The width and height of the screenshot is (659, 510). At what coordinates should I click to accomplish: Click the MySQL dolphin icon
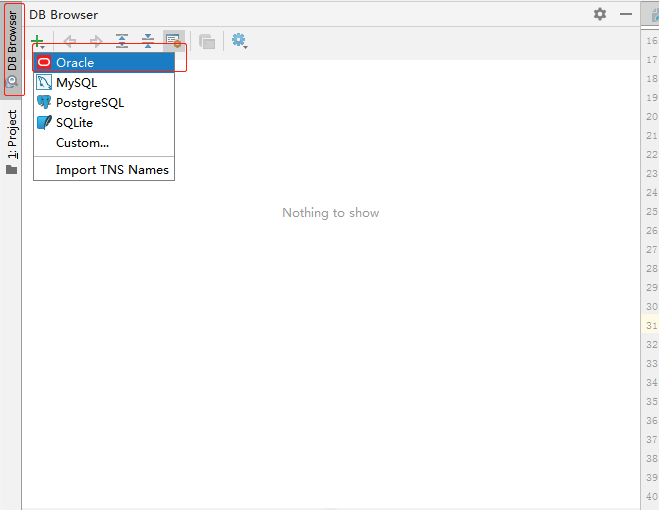[44, 82]
